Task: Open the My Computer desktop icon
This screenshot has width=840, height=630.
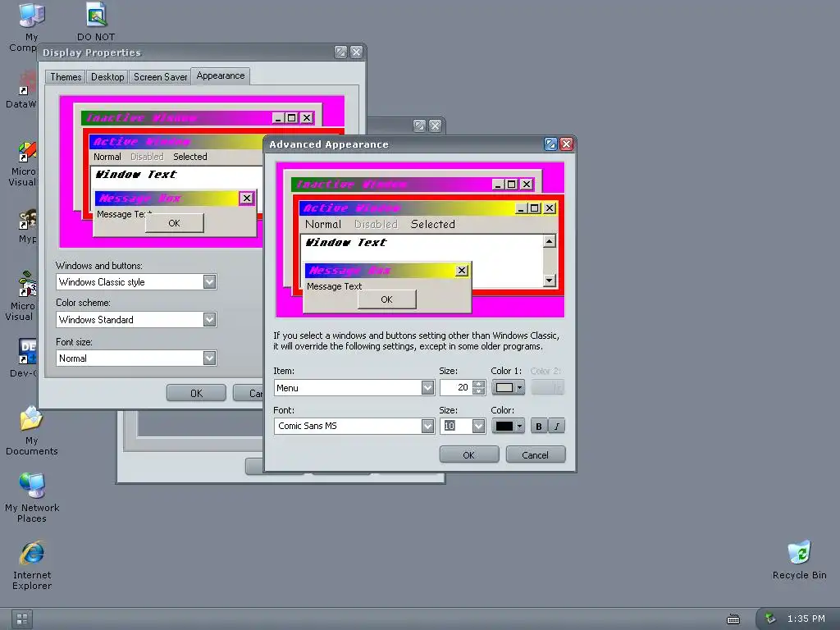Action: point(31,16)
